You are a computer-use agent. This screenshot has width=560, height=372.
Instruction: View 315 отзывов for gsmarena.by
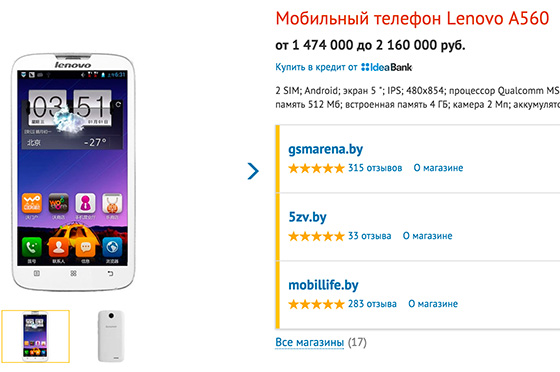(375, 168)
